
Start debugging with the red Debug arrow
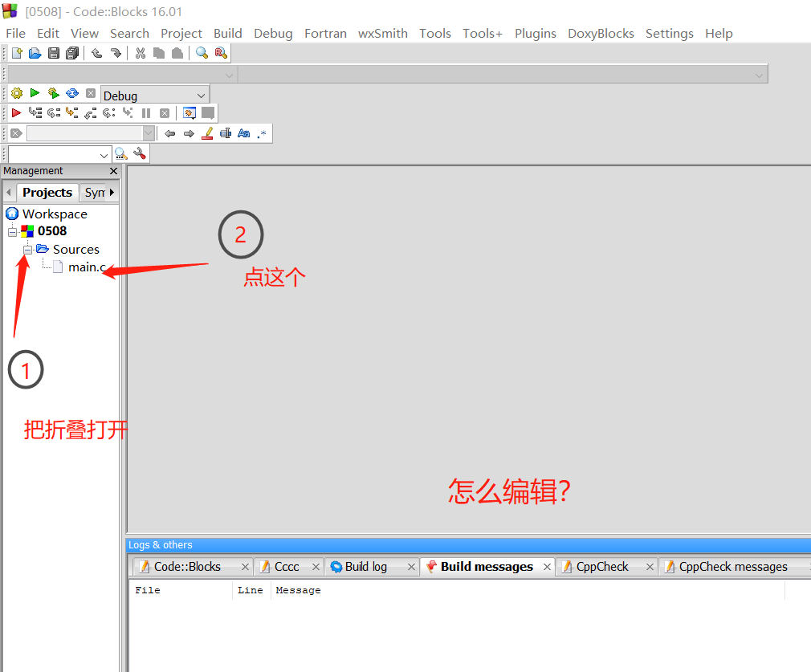pyautogui.click(x=15, y=112)
